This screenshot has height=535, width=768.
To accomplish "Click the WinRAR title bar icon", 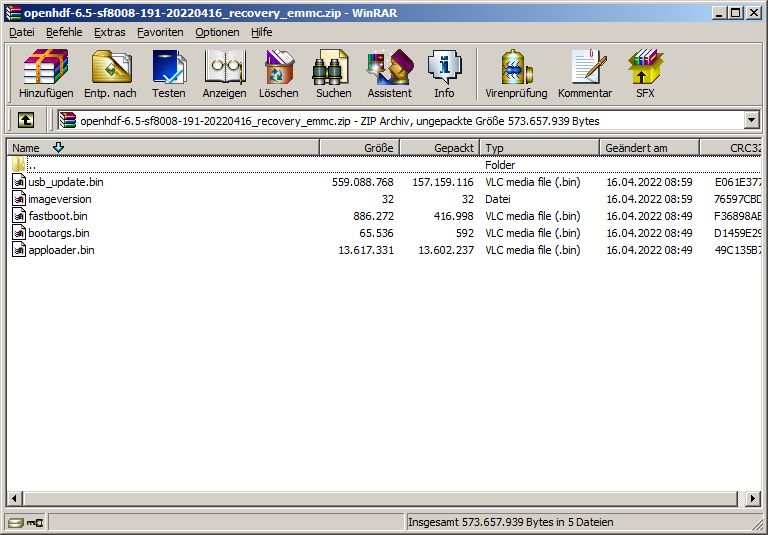I will pos(13,13).
